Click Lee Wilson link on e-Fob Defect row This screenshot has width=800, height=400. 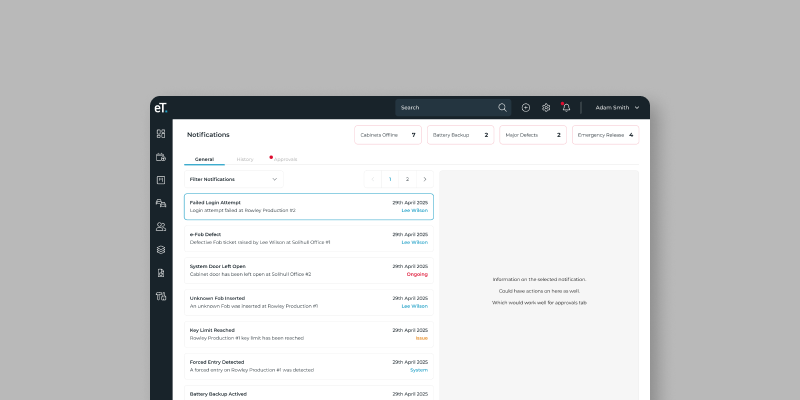(414, 242)
